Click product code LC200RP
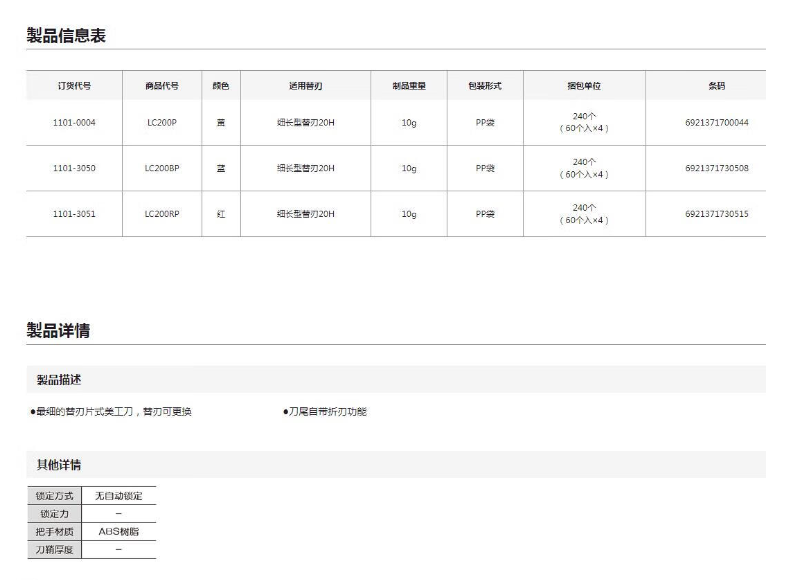Image resolution: width=798 pixels, height=580 pixels. tap(161, 213)
